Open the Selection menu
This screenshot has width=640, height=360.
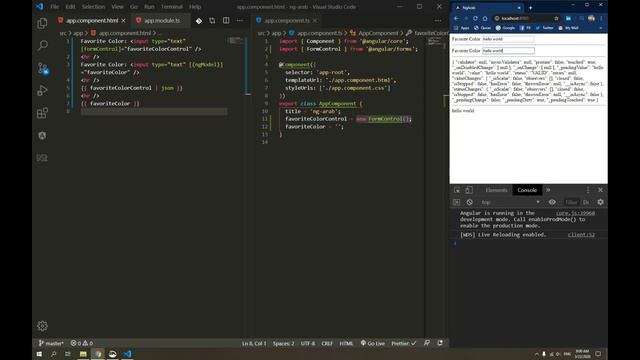coord(93,7)
